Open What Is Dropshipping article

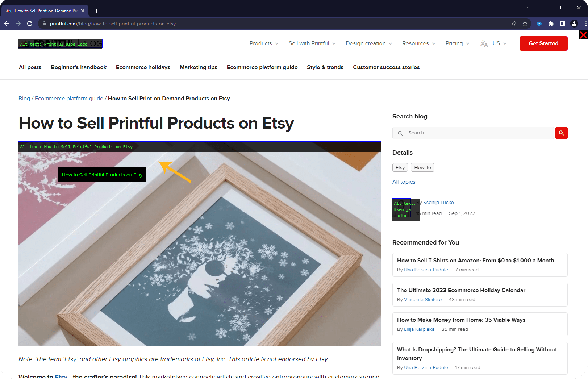point(477,354)
